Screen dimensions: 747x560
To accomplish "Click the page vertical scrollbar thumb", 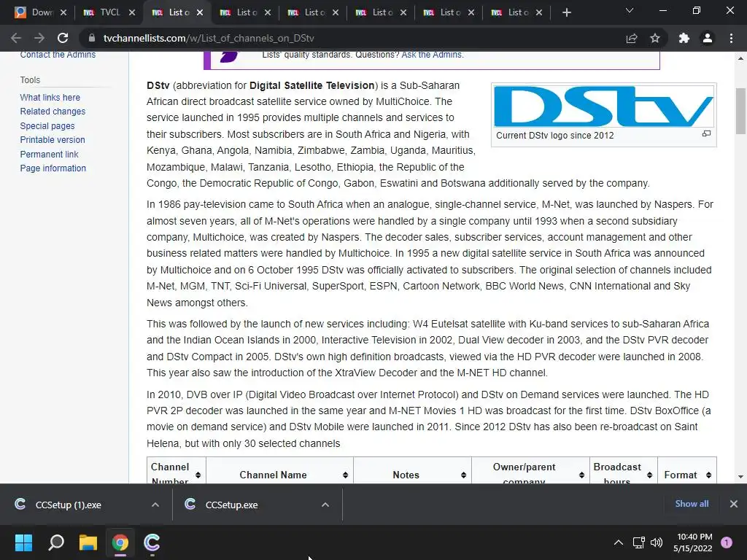I will point(740,111).
